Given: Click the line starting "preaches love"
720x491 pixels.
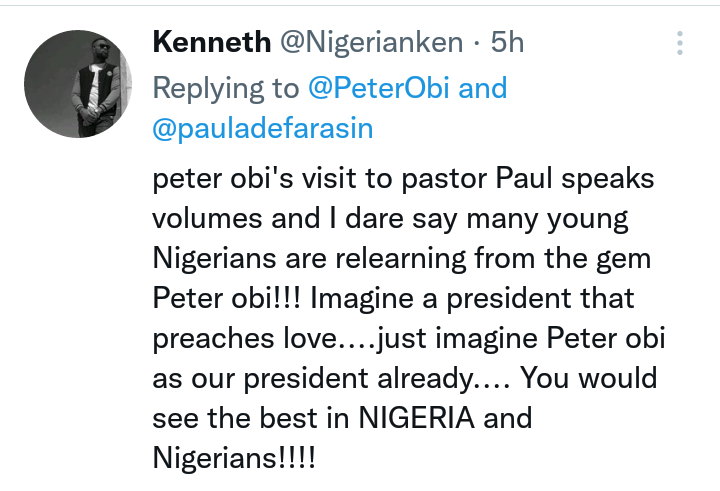Looking at the screenshot, I should click(x=409, y=339).
